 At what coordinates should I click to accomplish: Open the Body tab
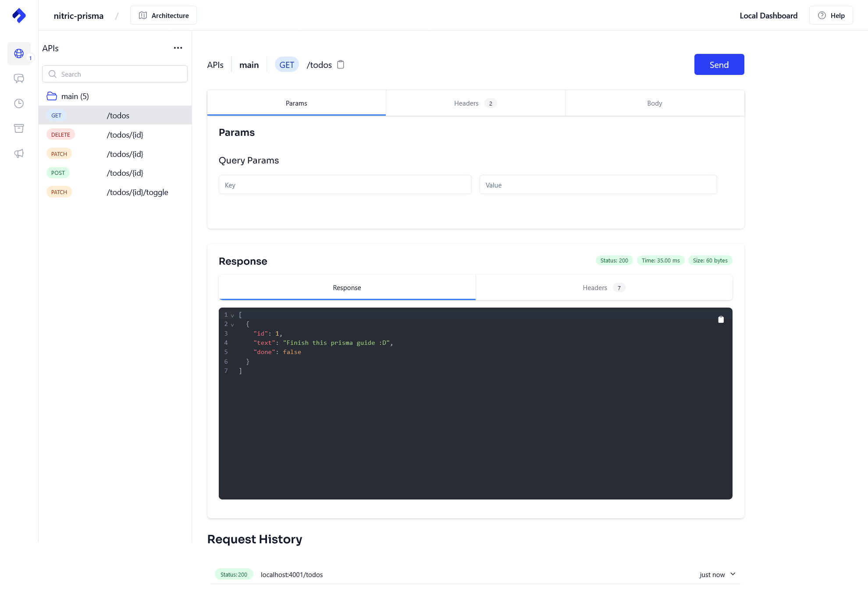654,103
